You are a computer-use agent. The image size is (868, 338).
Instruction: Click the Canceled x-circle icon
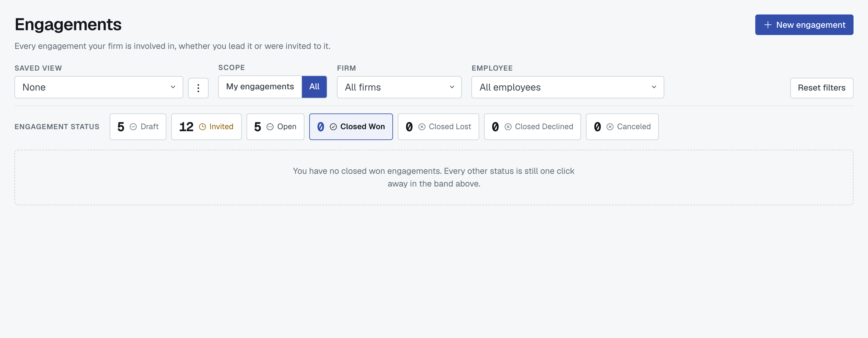click(x=609, y=127)
